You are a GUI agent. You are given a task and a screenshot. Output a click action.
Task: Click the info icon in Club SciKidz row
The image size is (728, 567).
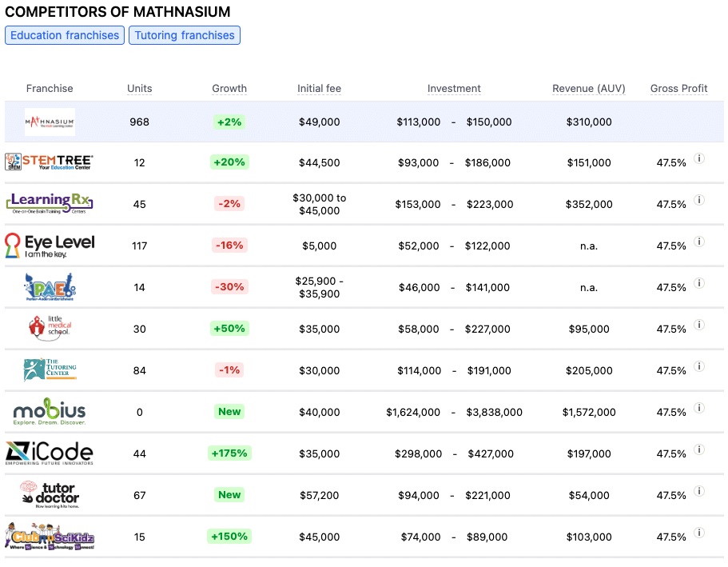click(x=699, y=533)
